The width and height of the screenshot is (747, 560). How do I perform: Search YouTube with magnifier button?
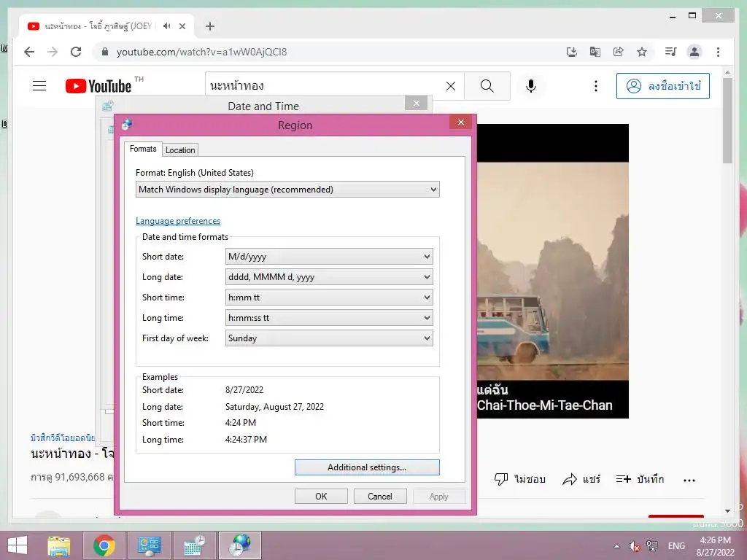tap(487, 86)
